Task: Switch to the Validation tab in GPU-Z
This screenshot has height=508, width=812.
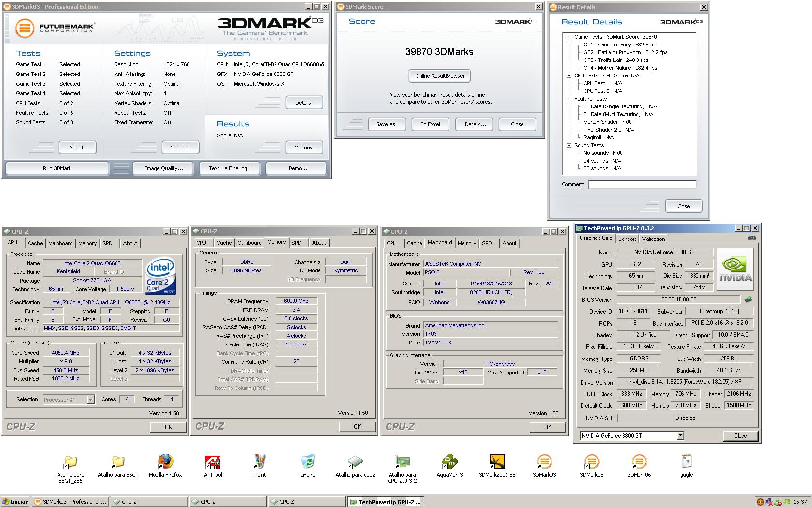Action: [x=653, y=239]
